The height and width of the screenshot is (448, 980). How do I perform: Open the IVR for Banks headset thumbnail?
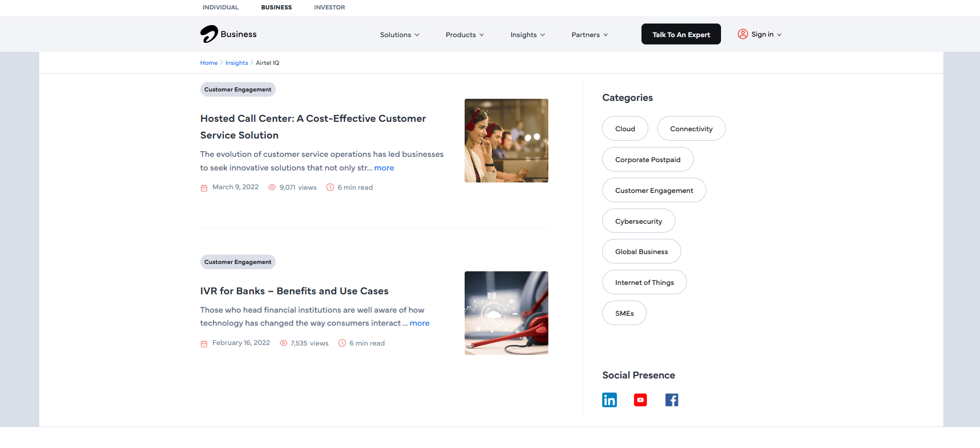click(506, 313)
